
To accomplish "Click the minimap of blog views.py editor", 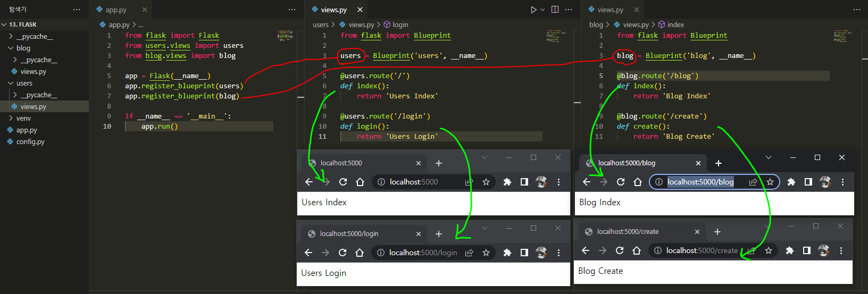I will tap(843, 36).
